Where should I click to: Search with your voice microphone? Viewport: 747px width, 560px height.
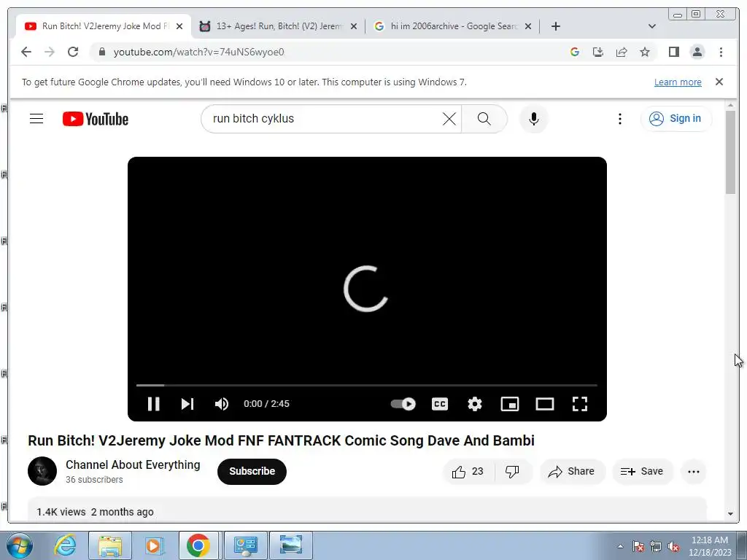(534, 119)
